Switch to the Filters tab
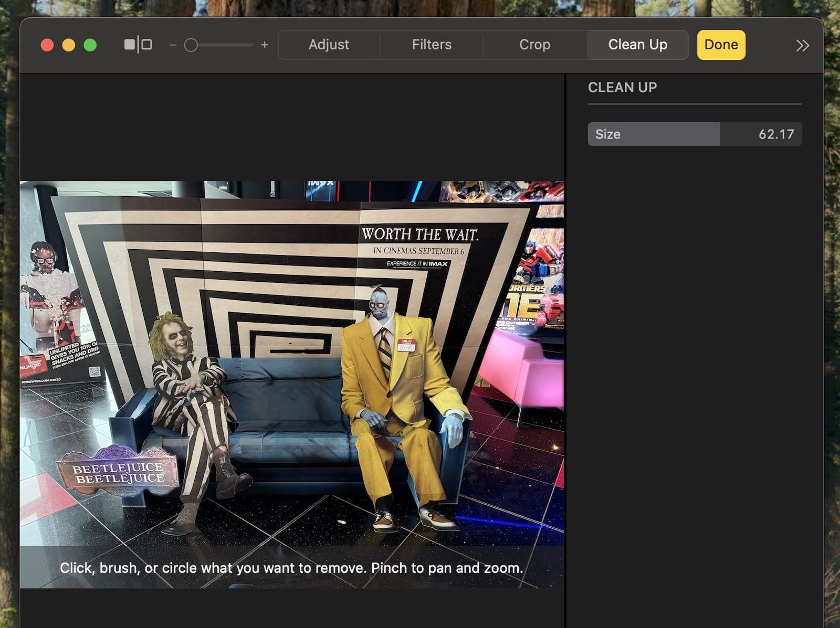840x628 pixels. tap(432, 45)
